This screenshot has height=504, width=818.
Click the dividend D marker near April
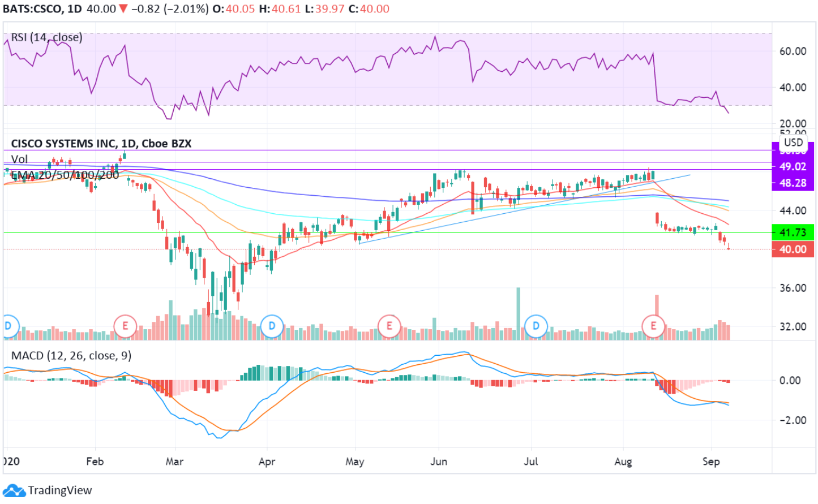point(272,326)
